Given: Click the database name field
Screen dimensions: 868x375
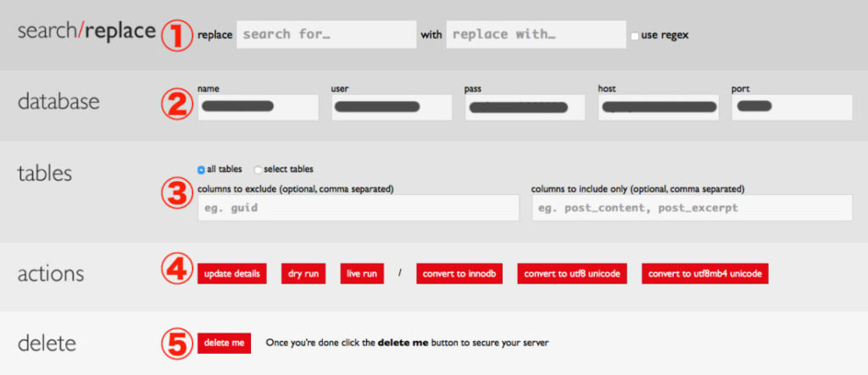Looking at the screenshot, I should coord(258,107).
